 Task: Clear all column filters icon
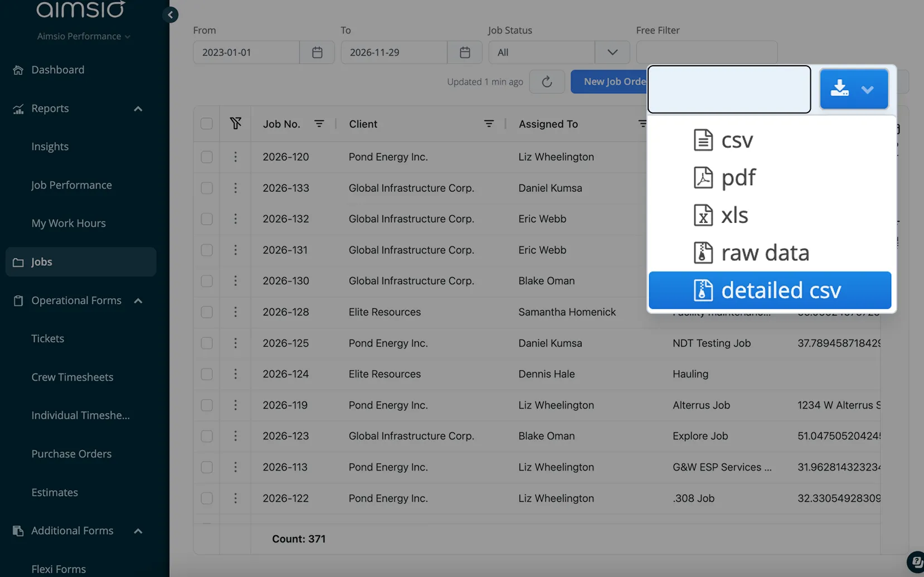(x=236, y=123)
